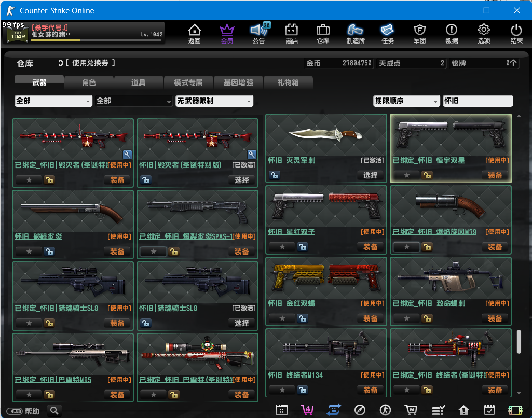This screenshot has width=532, height=418.
Task: Expand the first 全部 category dropdown
Action: point(53,101)
